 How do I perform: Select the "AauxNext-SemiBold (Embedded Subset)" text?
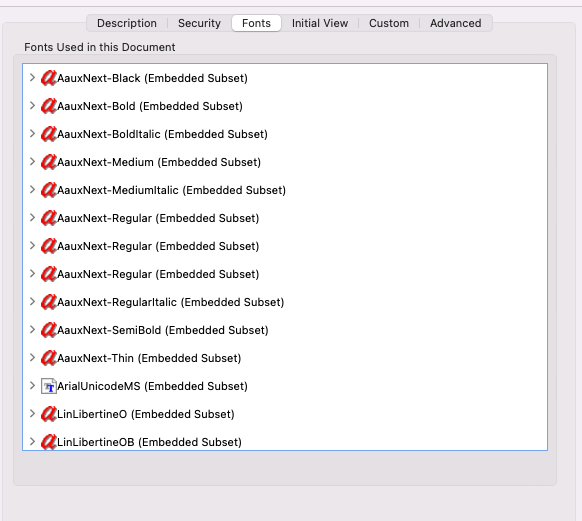[x=163, y=330]
